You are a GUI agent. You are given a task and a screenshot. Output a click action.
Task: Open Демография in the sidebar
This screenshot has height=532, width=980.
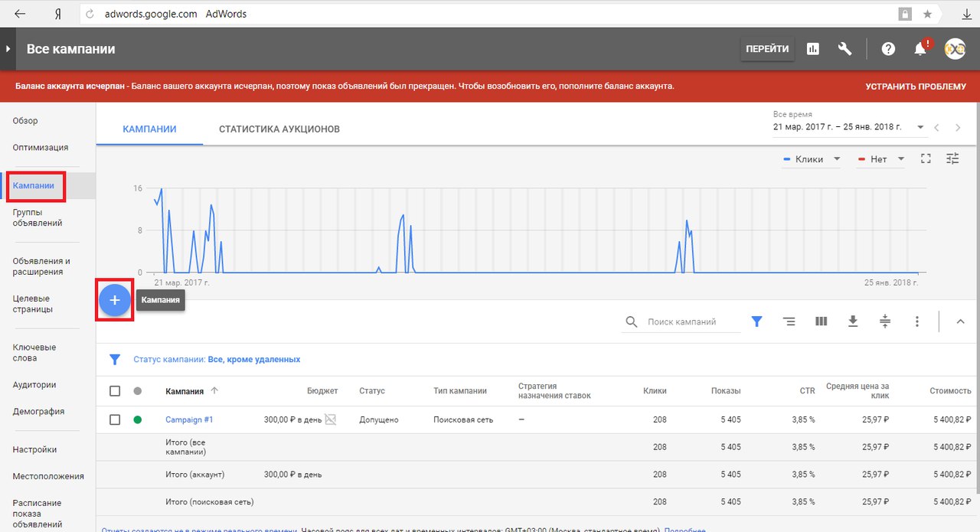38,412
